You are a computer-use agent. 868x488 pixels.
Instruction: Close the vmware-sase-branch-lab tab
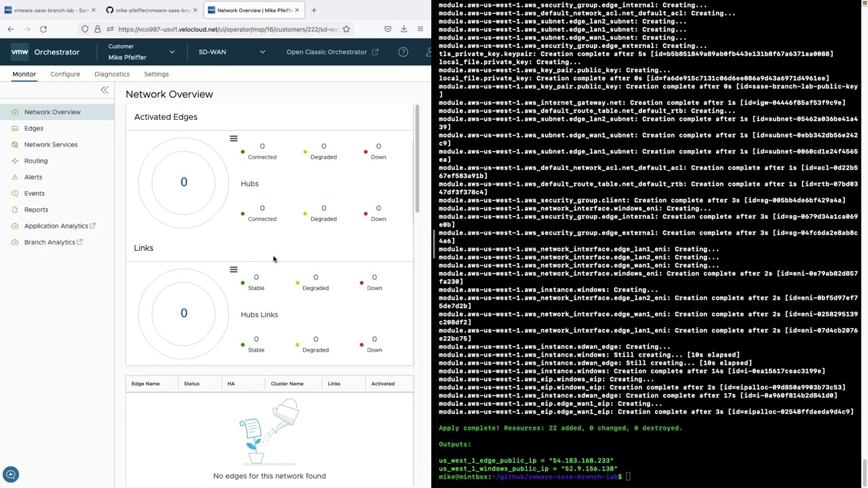pyautogui.click(x=92, y=10)
